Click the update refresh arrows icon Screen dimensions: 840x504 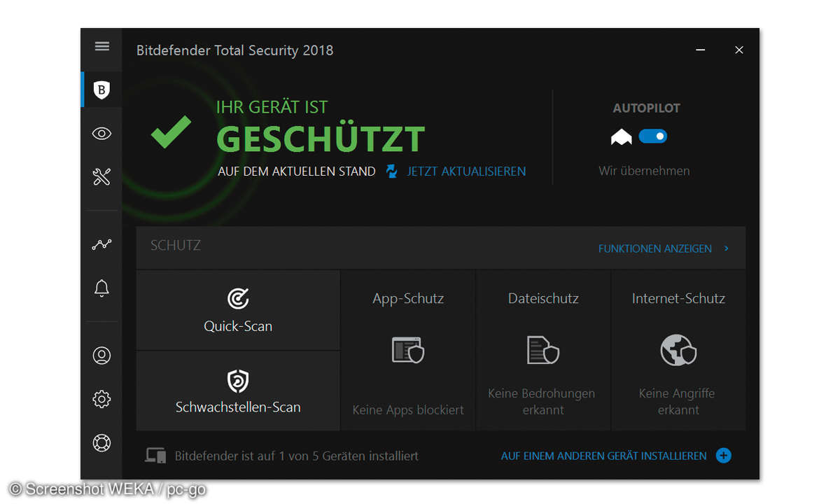392,171
